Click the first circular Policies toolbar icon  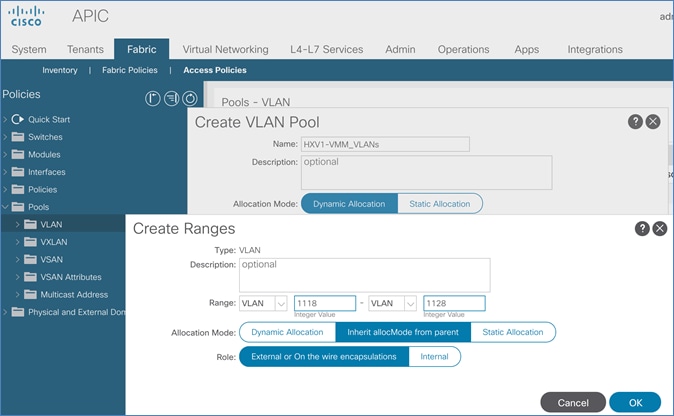152,98
